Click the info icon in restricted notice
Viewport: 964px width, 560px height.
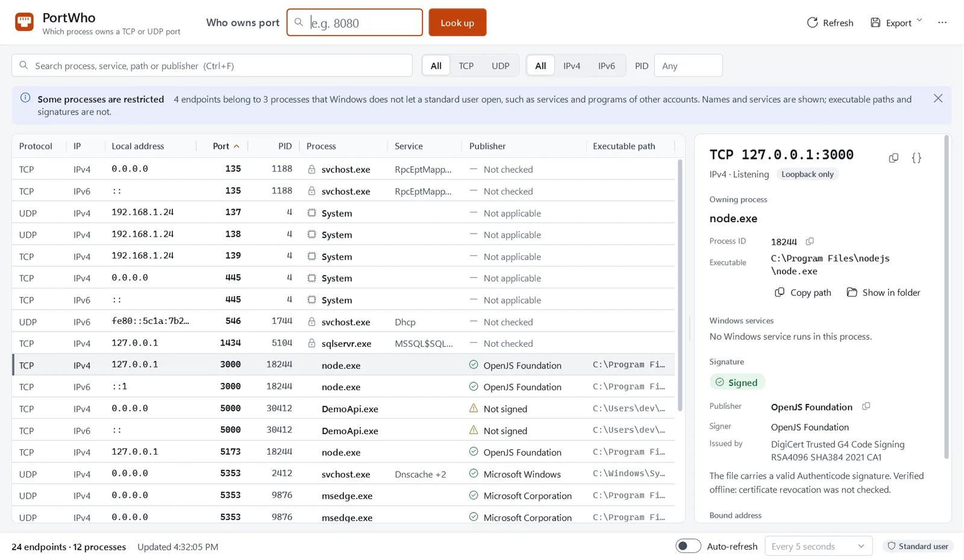(25, 98)
